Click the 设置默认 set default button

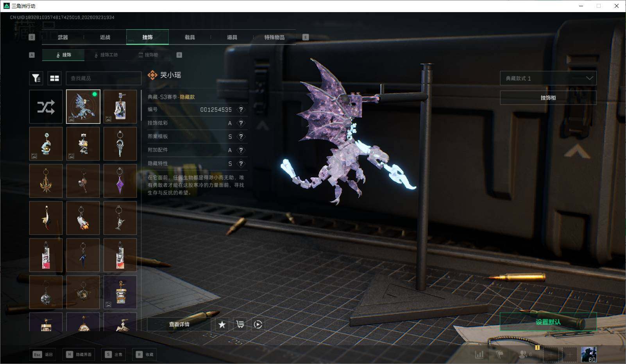[x=548, y=322]
